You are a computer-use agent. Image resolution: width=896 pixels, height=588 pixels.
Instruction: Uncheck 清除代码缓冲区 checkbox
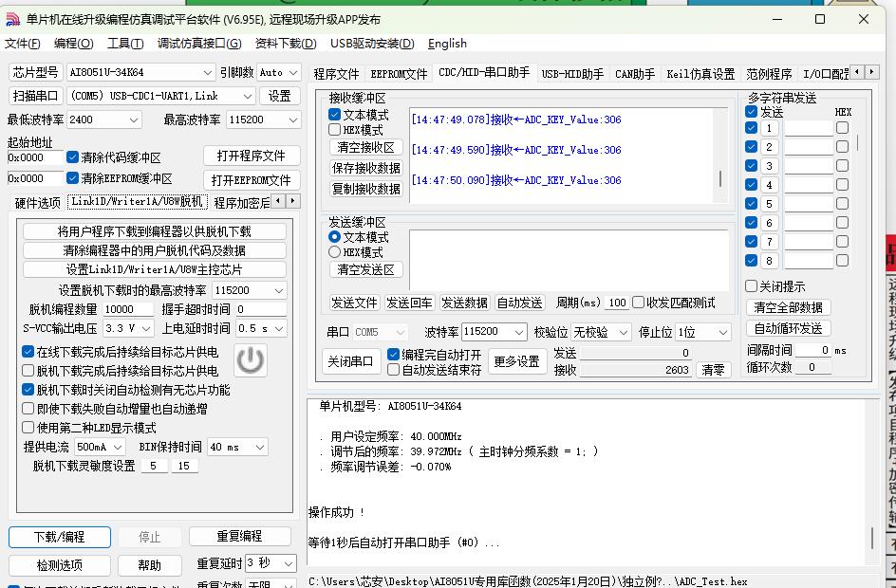click(x=73, y=157)
